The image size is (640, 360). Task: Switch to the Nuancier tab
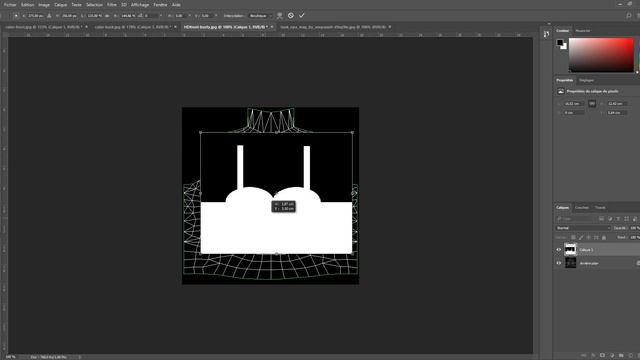click(x=582, y=31)
